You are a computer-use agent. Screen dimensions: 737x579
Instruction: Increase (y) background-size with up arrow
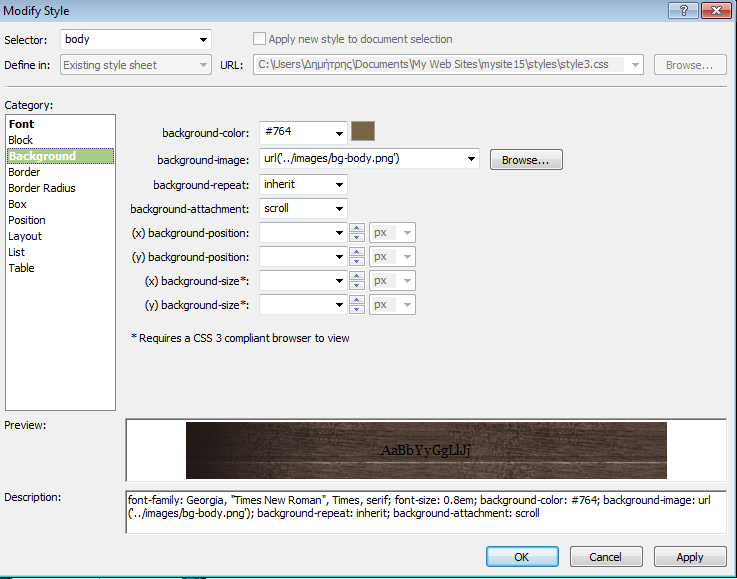(357, 300)
